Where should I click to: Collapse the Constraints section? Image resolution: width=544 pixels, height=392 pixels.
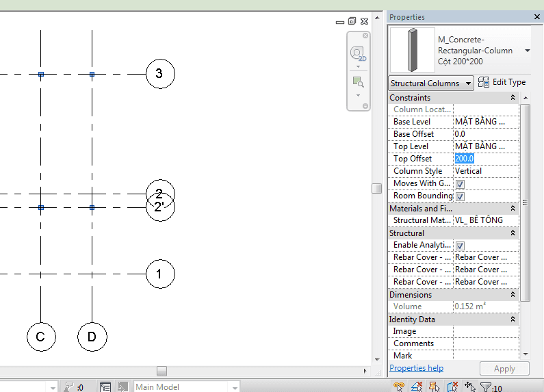tap(513, 97)
